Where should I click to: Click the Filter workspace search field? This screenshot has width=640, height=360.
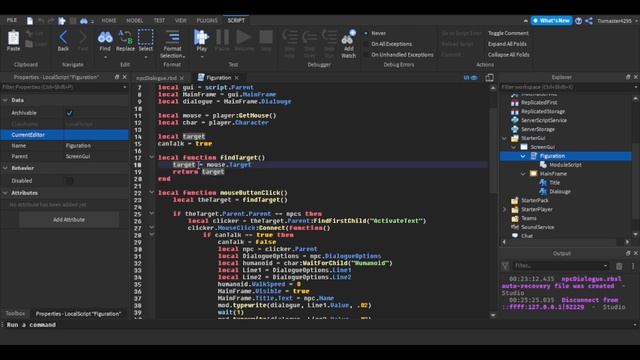569,87
